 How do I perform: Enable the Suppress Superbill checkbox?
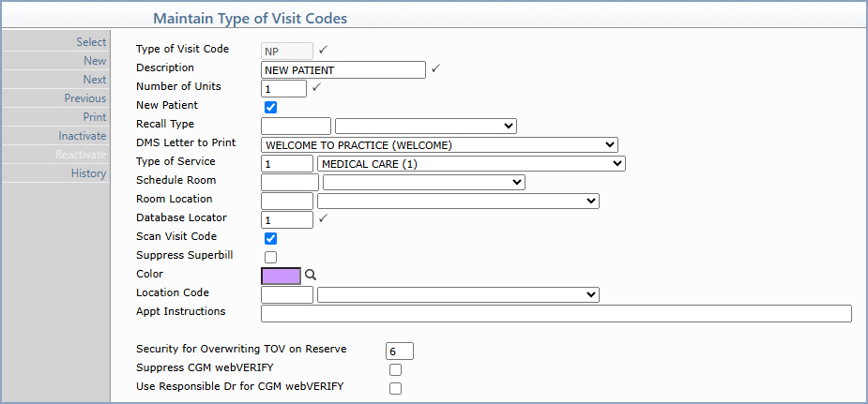coord(270,257)
